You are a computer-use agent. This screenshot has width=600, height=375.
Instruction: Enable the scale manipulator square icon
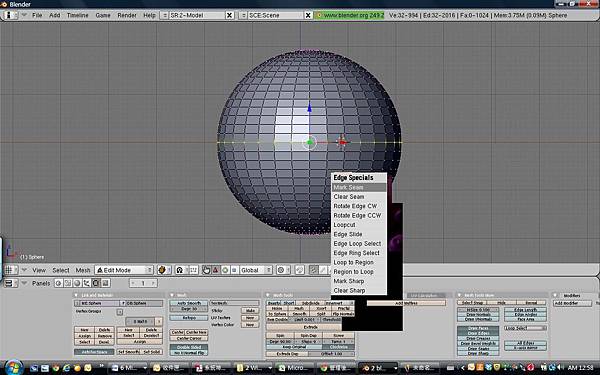pos(234,270)
